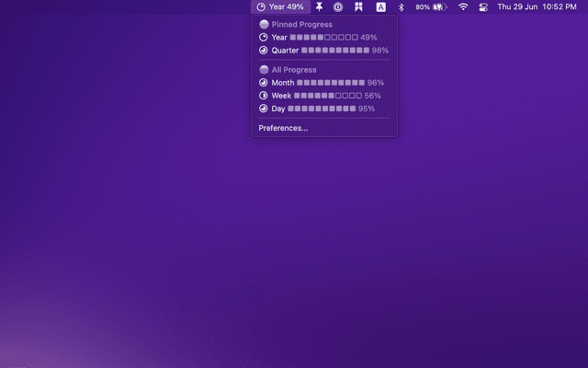Open the 1Password menu bar icon
This screenshot has width=588, height=368.
point(338,6)
